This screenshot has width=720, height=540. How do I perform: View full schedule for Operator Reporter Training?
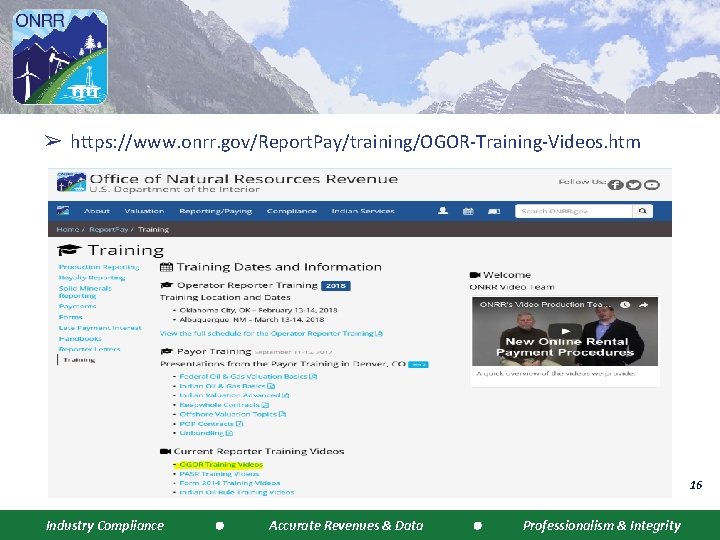[x=271, y=333]
